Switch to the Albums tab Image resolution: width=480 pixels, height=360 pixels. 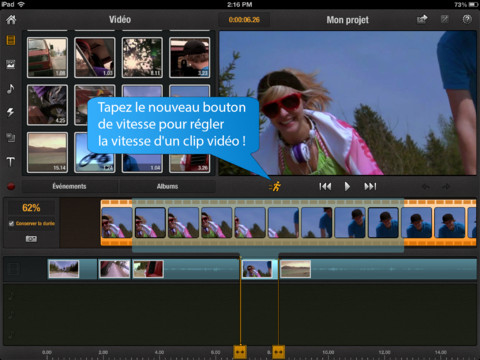[167, 186]
